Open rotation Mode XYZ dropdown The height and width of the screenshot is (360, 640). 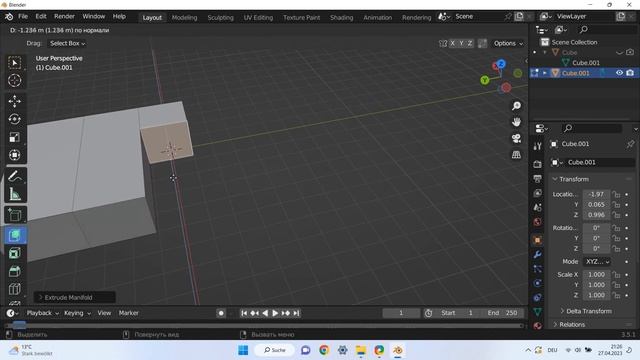pos(597,262)
